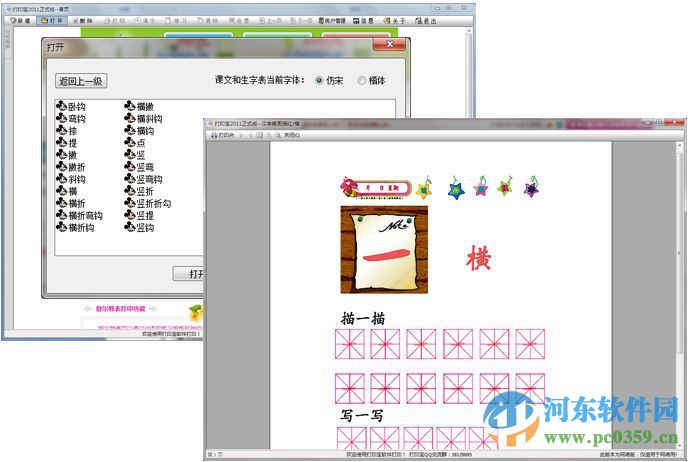
Task: Click the 打印 toolbar button in main window
Action: tap(115, 21)
